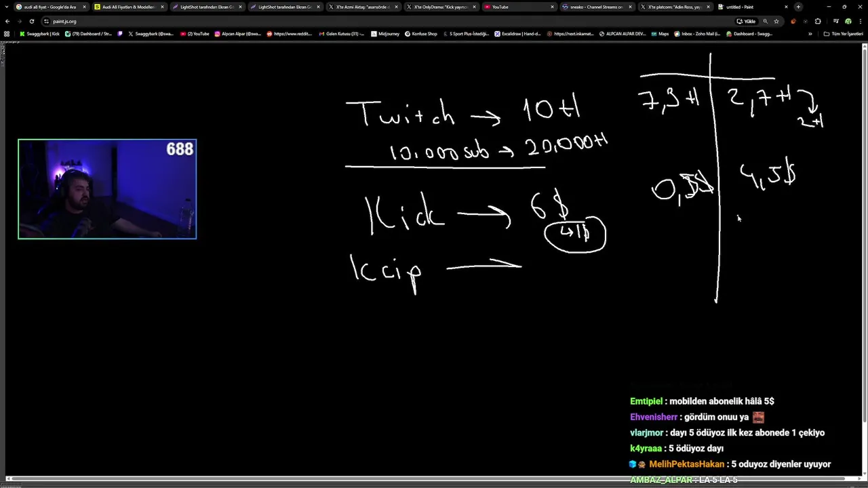Open the next.inkamat bookmark
This screenshot has height=488, width=868.
pyautogui.click(x=570, y=34)
